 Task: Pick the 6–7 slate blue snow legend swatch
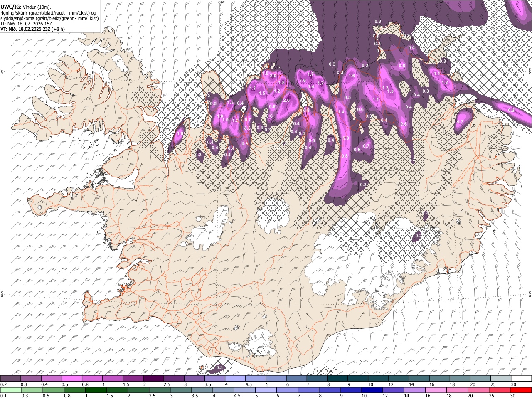(296, 379)
